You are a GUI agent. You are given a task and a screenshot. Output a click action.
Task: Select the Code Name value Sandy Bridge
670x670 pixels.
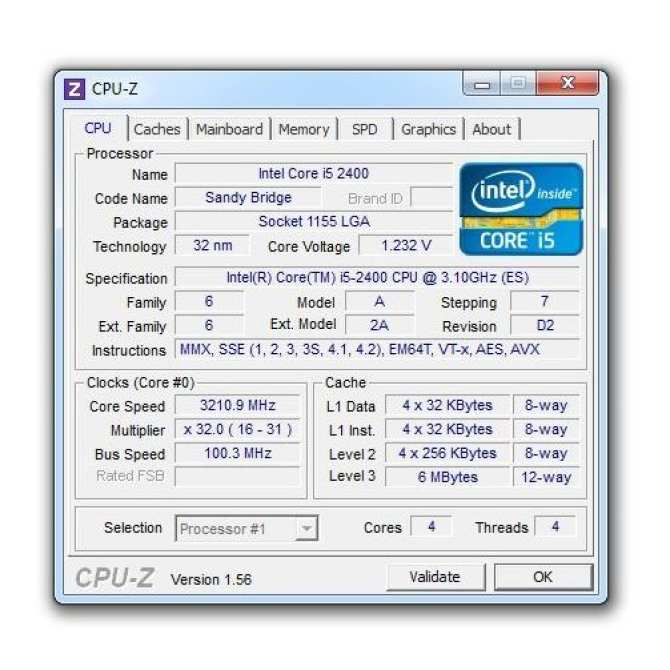coord(248,197)
